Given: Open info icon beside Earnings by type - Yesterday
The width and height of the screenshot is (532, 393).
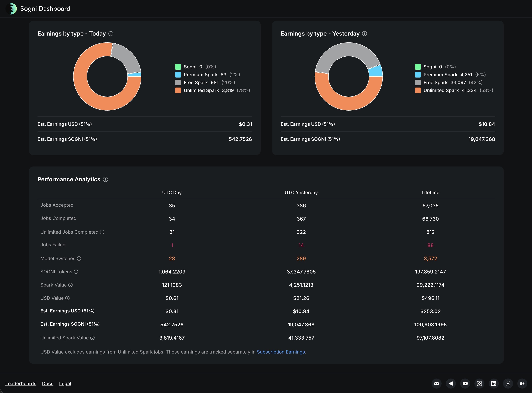Looking at the screenshot, I should click(x=364, y=34).
